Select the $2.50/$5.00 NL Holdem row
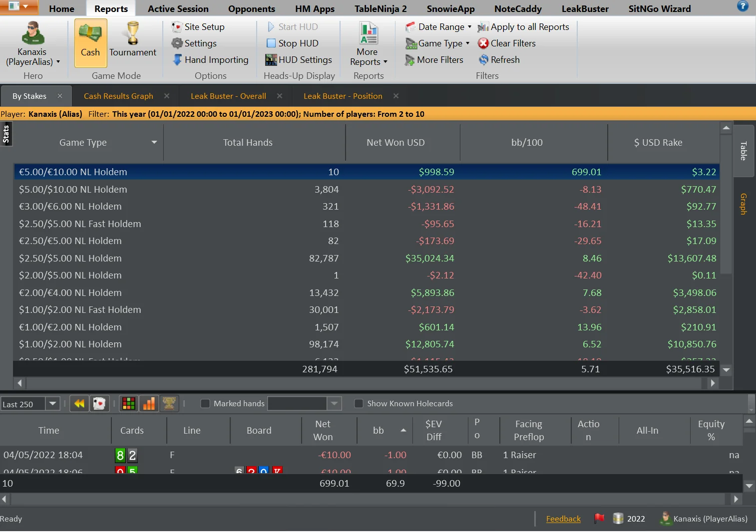This screenshot has width=756, height=532. pos(70,258)
